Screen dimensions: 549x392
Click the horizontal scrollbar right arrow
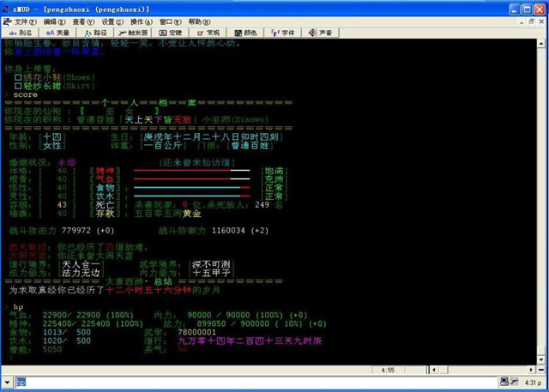pos(532,370)
